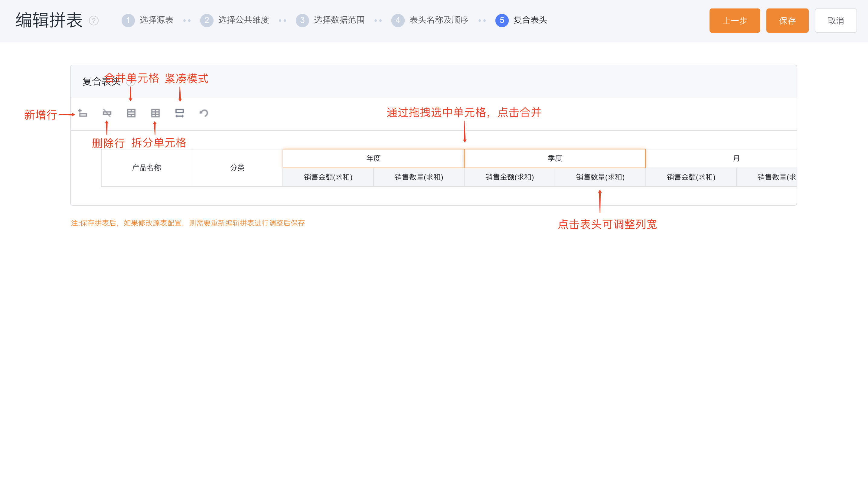Select the 季度 header cell
Viewport: 868px width, 490px height.
pos(555,158)
